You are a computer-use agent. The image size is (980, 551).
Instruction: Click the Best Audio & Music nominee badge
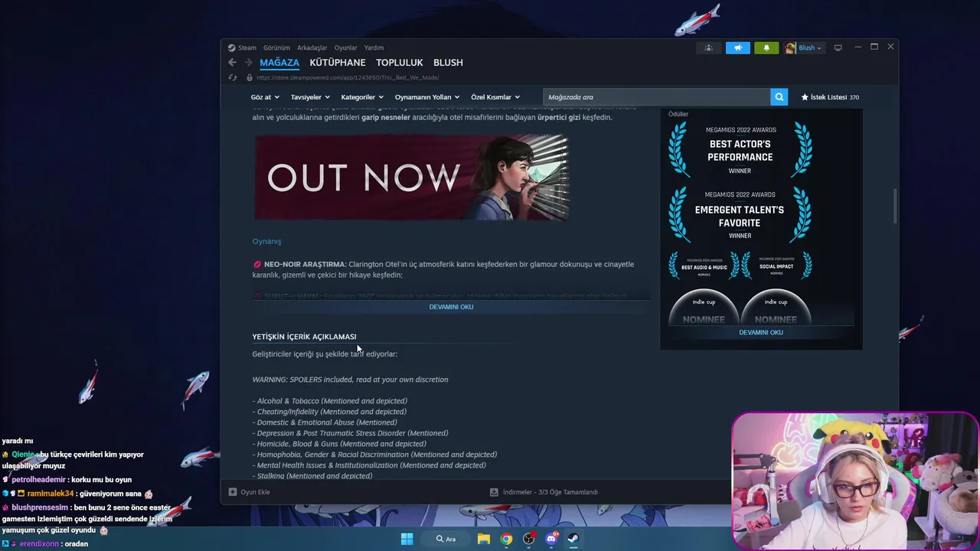(704, 266)
